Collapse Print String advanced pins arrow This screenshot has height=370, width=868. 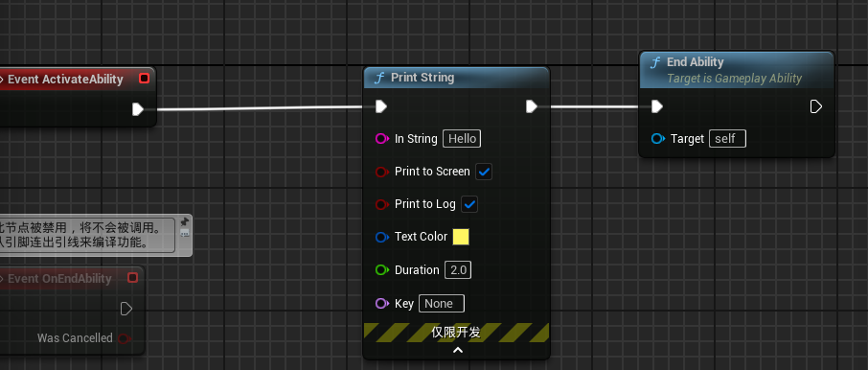coord(457,350)
